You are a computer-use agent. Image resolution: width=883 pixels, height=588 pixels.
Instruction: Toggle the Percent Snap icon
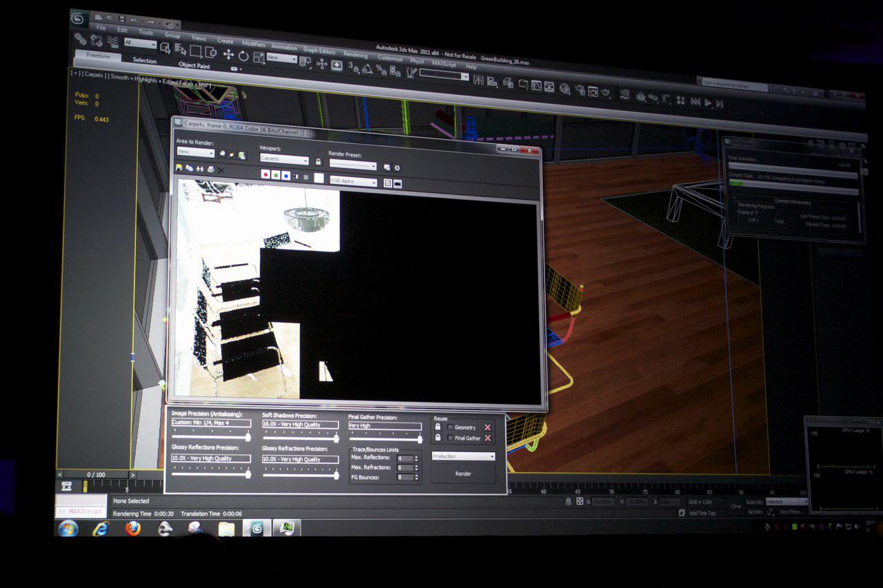click(x=380, y=70)
